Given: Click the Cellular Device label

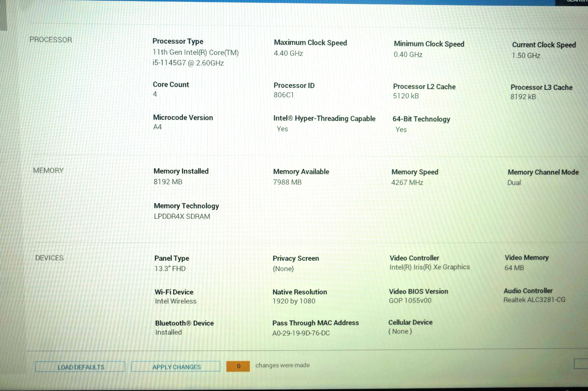Looking at the screenshot, I should 410,322.
